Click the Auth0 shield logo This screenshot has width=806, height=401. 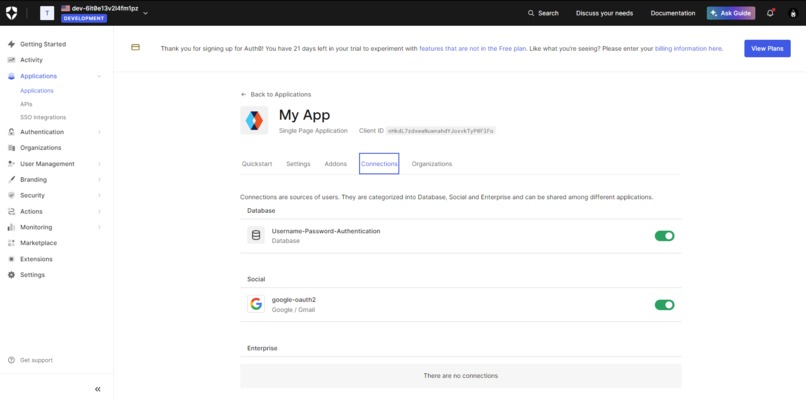point(11,13)
